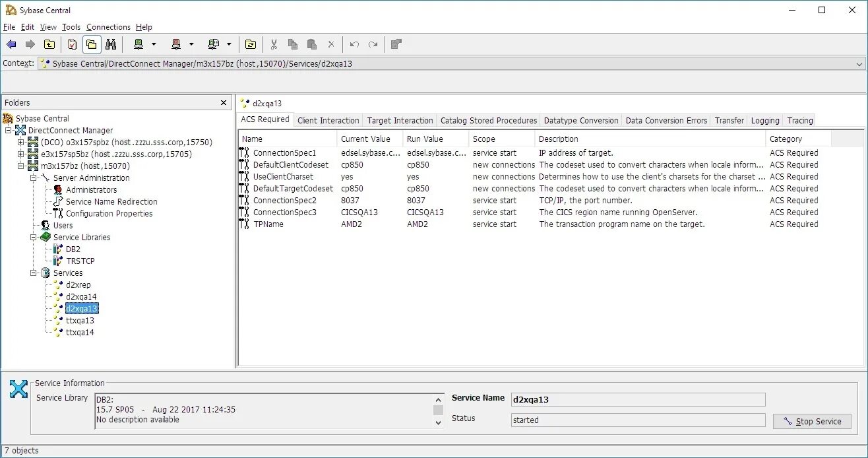Select the DB2 service library

(x=73, y=249)
